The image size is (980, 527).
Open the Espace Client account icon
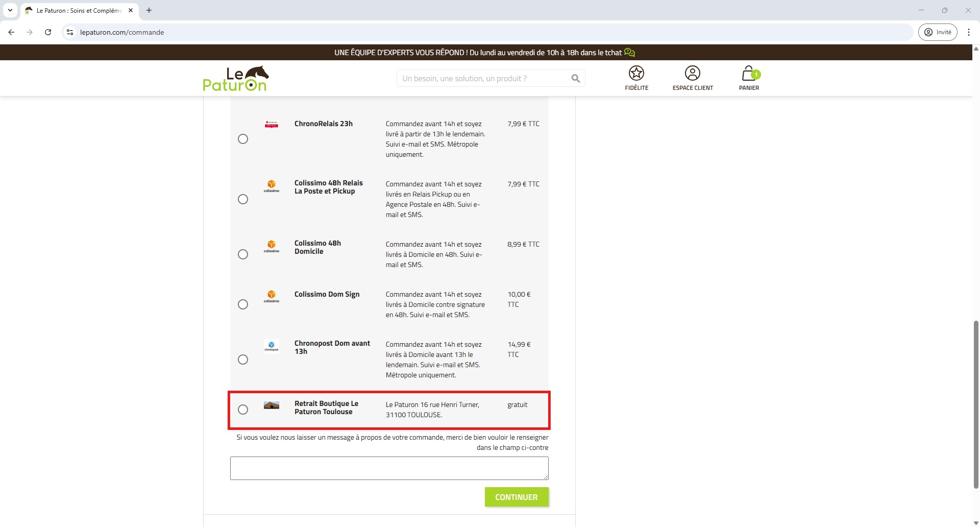point(692,74)
